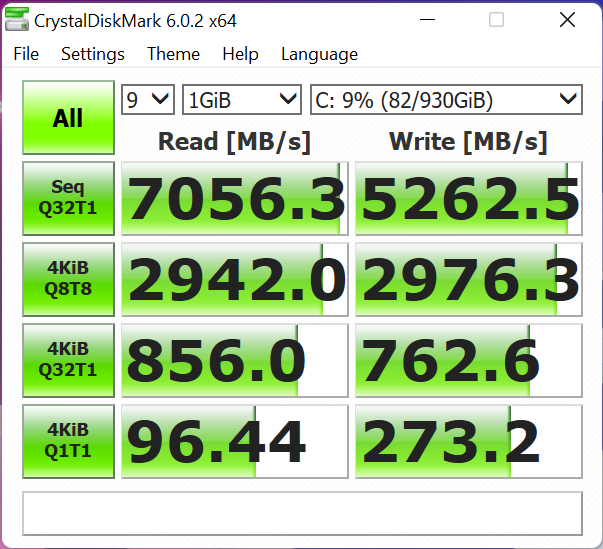This screenshot has height=549, width=603.
Task: Click the empty comment field at bottom
Action: (302, 513)
